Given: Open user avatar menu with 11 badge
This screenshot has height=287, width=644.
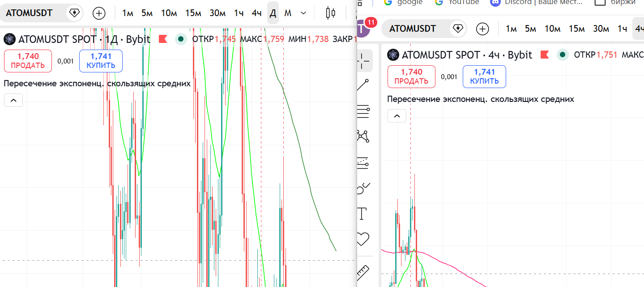Looking at the screenshot, I should tap(363, 29).
